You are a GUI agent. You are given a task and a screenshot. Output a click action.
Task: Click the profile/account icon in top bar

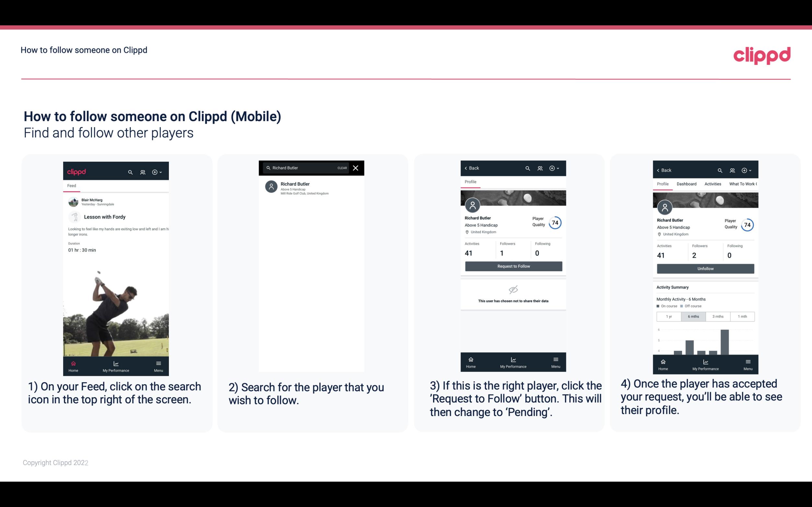tap(142, 171)
